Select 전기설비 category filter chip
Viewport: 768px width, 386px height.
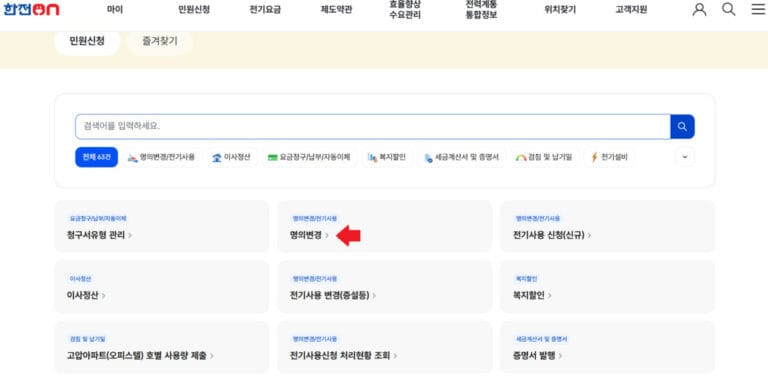(x=609, y=157)
